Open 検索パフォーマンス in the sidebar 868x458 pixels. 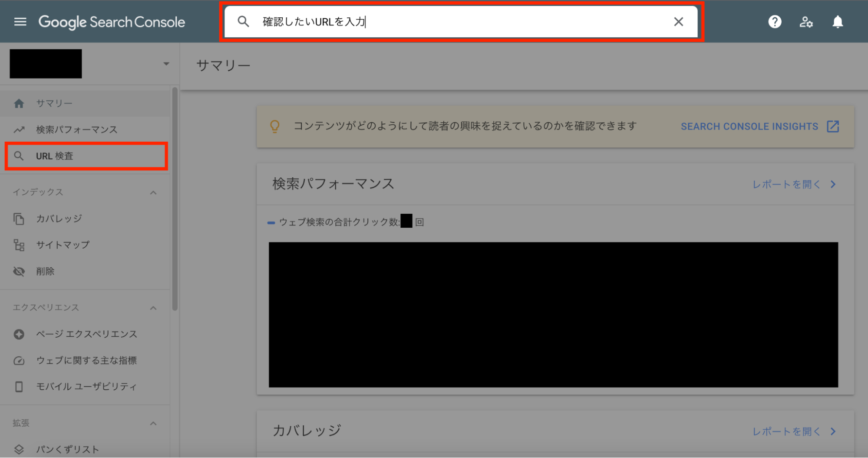pos(85,129)
